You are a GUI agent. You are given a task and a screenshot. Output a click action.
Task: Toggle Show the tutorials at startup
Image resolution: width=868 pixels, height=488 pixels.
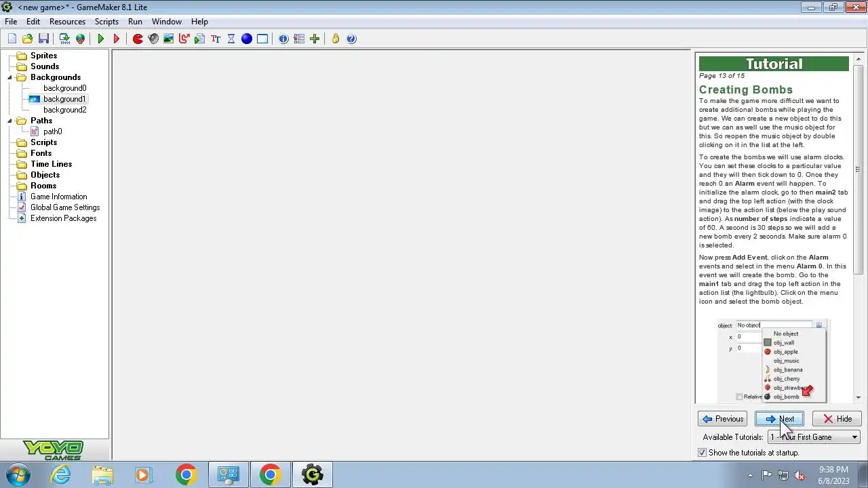[x=703, y=453]
